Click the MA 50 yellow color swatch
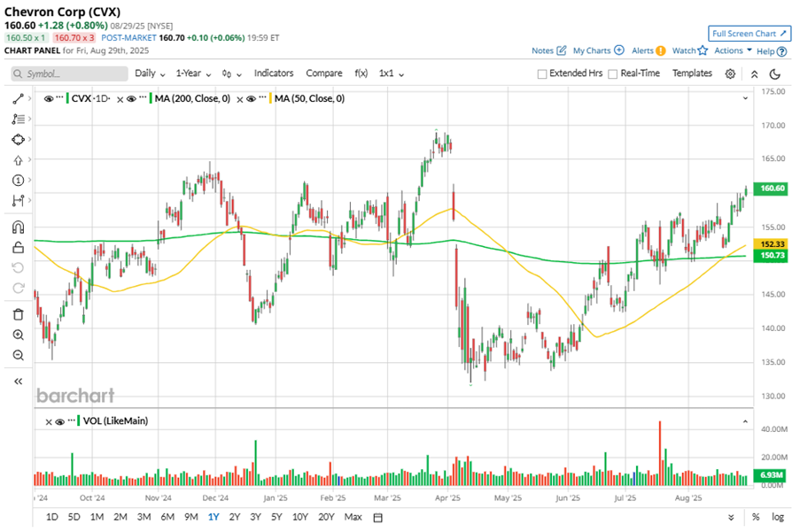Image resolution: width=800 pixels, height=532 pixels. click(270, 98)
